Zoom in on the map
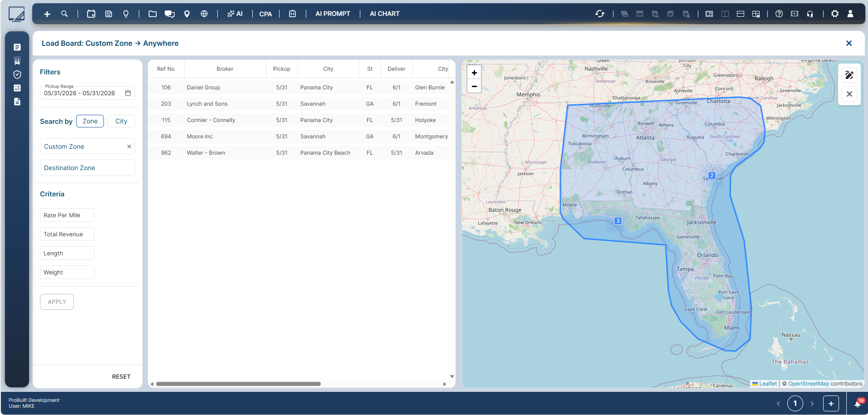868x415 pixels. pyautogui.click(x=474, y=73)
